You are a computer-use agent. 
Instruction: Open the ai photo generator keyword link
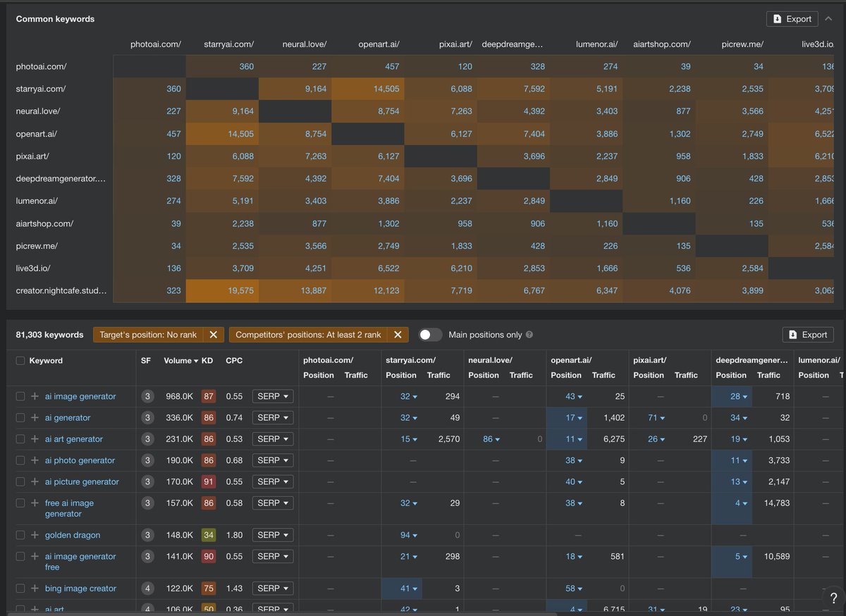pos(80,460)
